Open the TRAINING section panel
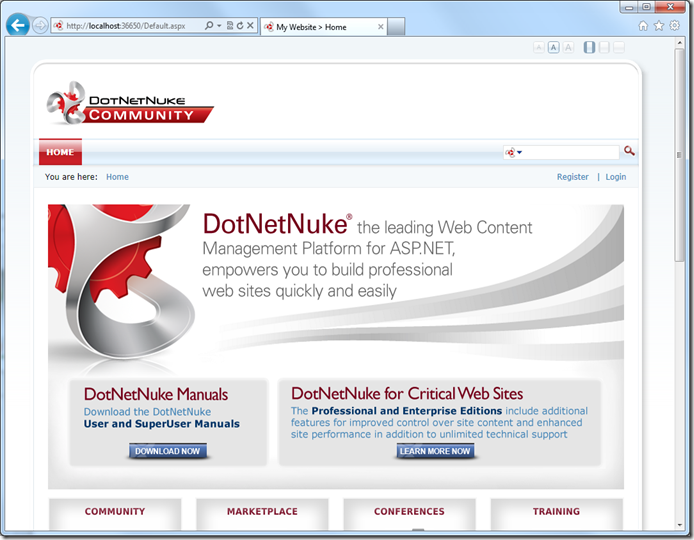This screenshot has height=540, width=694. point(556,512)
